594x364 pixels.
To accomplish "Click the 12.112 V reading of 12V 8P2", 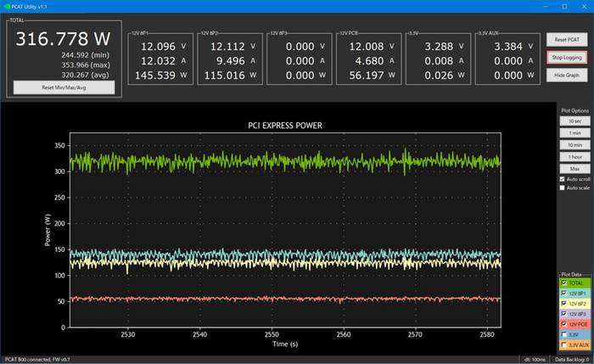I will pos(233,47).
